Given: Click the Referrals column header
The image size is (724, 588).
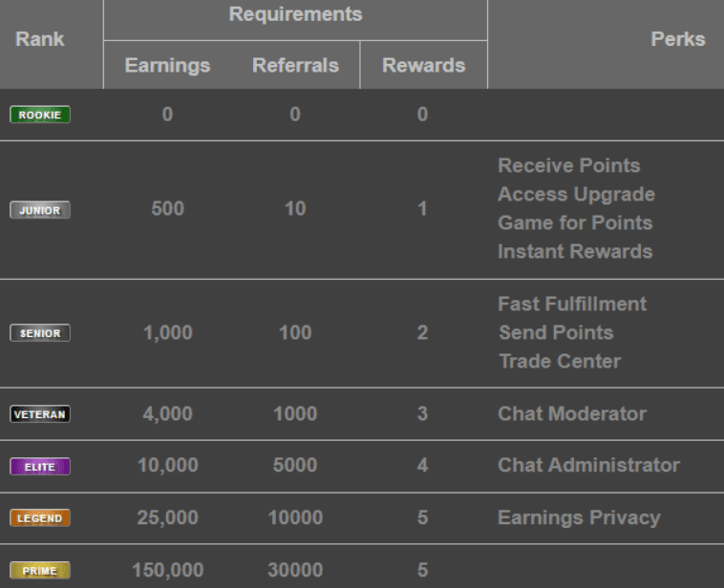Looking at the screenshot, I should (x=295, y=66).
